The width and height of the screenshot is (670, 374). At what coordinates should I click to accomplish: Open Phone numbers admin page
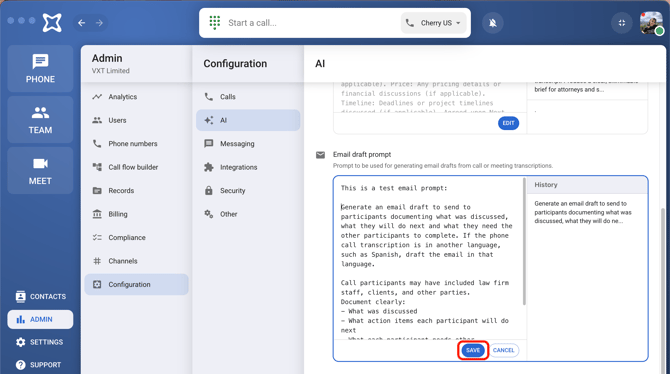(136, 144)
